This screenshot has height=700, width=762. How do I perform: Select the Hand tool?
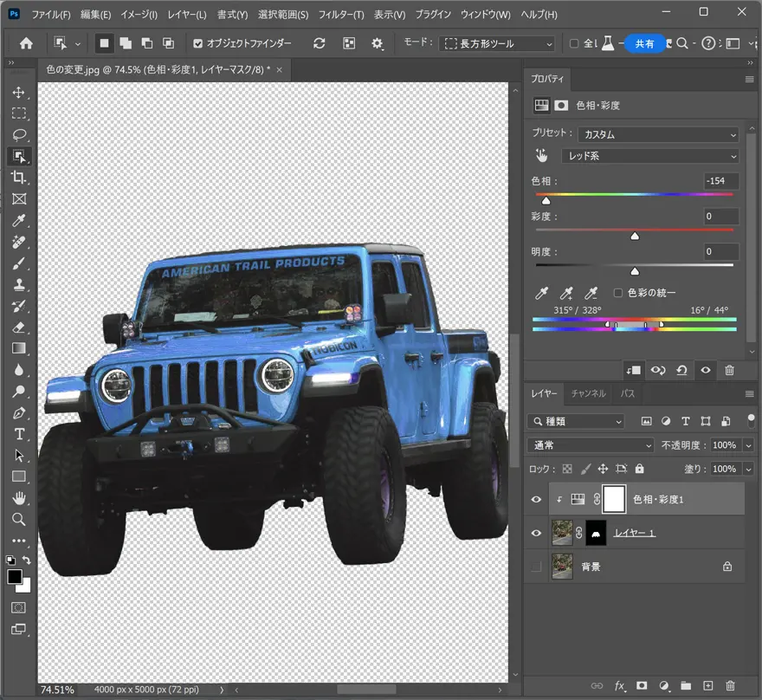pos(18,498)
